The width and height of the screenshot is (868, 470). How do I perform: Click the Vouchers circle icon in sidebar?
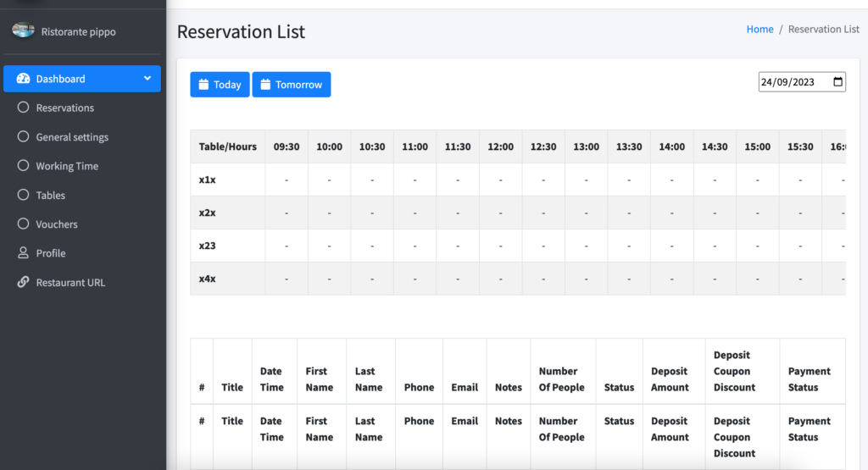[x=23, y=224]
